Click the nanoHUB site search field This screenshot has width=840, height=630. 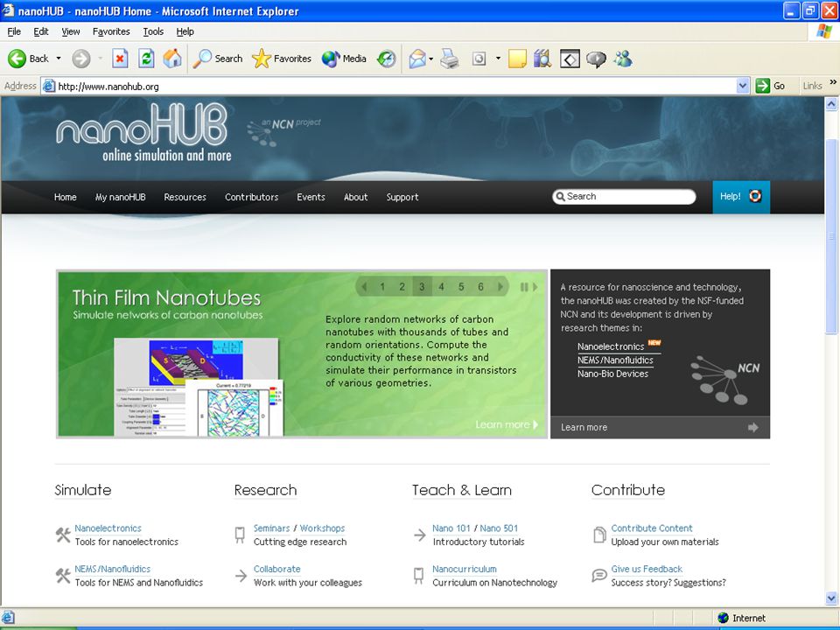pyautogui.click(x=624, y=197)
